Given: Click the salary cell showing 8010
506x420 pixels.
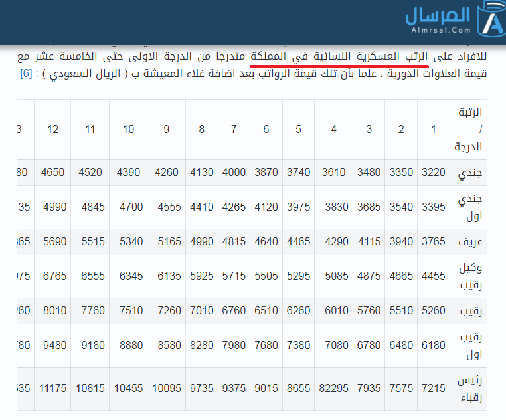Looking at the screenshot, I should (53, 311).
